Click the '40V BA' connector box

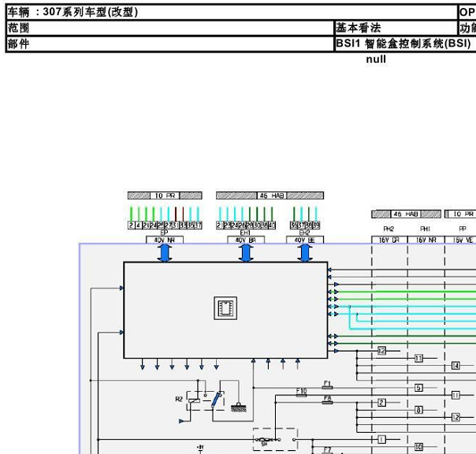pyautogui.click(x=246, y=240)
